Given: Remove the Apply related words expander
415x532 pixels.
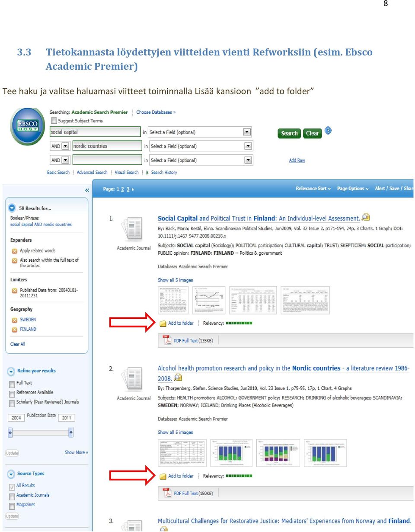Looking at the screenshot, I should (x=14, y=251).
